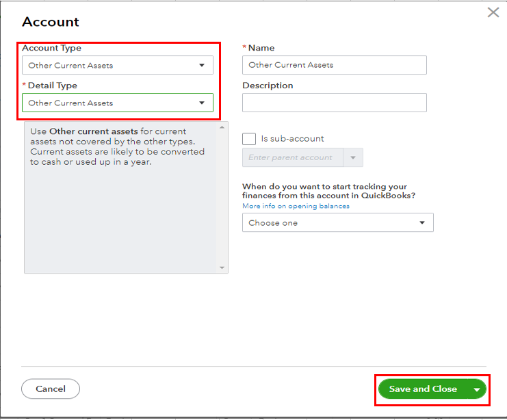507x420 pixels.
Task: Open the arrow menu beside Save and Close
Action: pyautogui.click(x=477, y=389)
